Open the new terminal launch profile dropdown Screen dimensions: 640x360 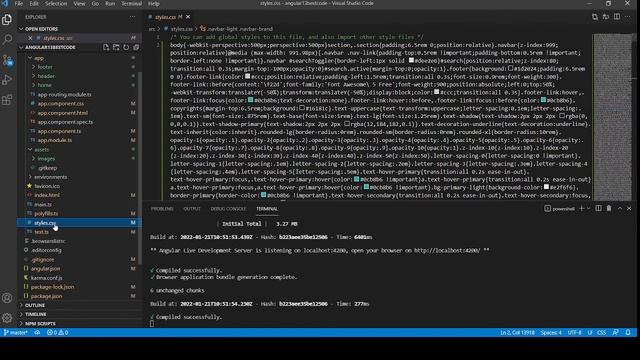click(588, 208)
